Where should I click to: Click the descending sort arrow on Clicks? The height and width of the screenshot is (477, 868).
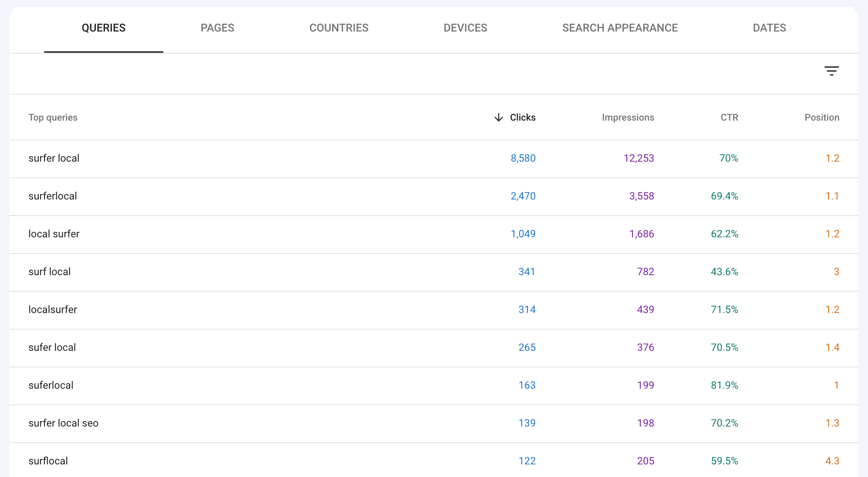click(x=498, y=117)
